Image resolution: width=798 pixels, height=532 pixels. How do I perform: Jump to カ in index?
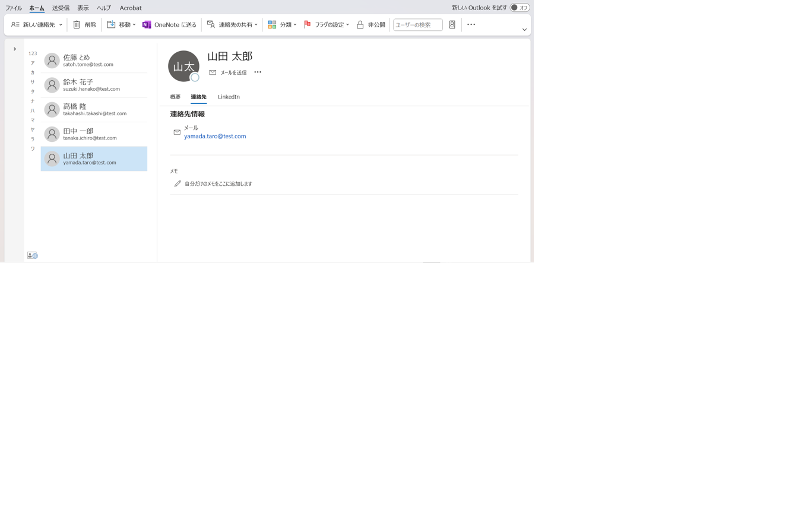point(33,72)
